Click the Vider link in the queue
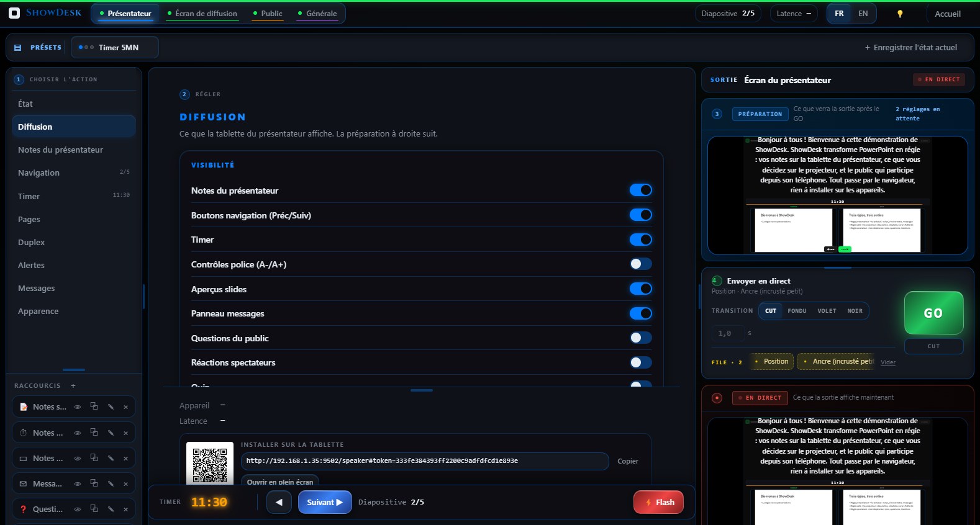 pos(888,362)
